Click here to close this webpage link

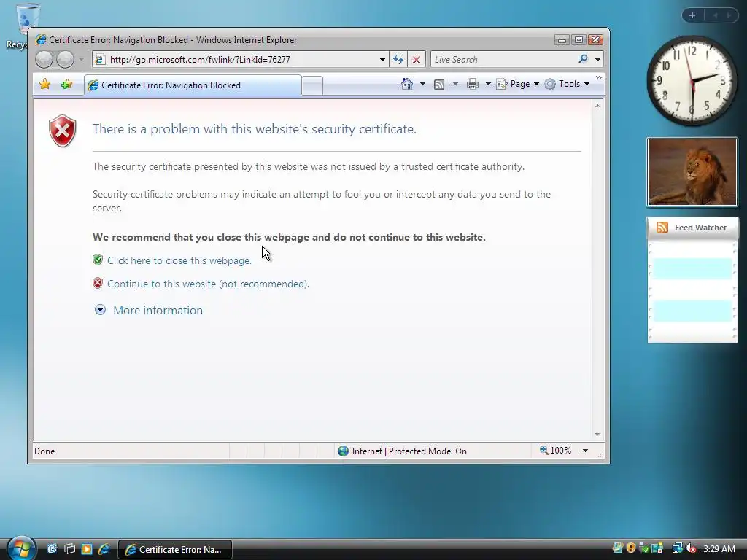coord(179,260)
